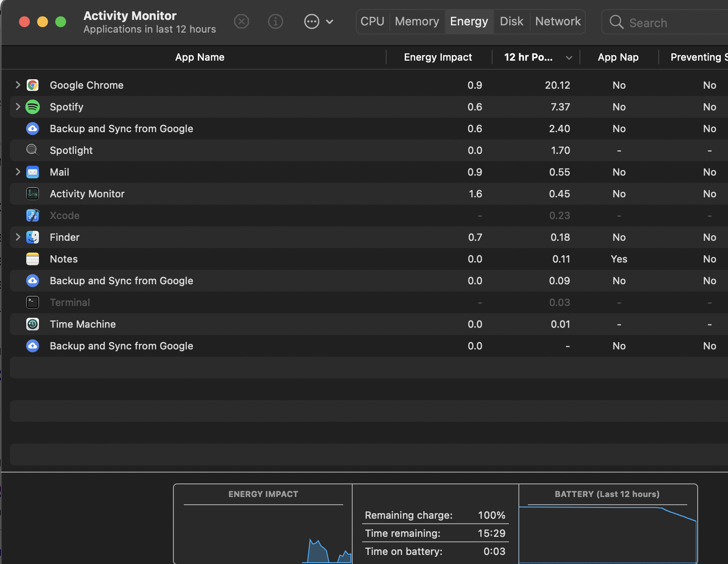Open the Disk tab
728x564 pixels.
[x=512, y=21]
